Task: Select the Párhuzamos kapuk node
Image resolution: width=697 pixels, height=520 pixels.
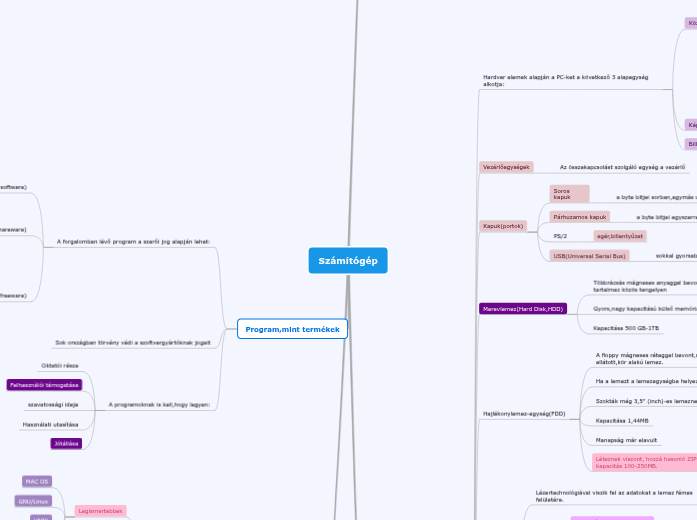Action: [x=580, y=216]
